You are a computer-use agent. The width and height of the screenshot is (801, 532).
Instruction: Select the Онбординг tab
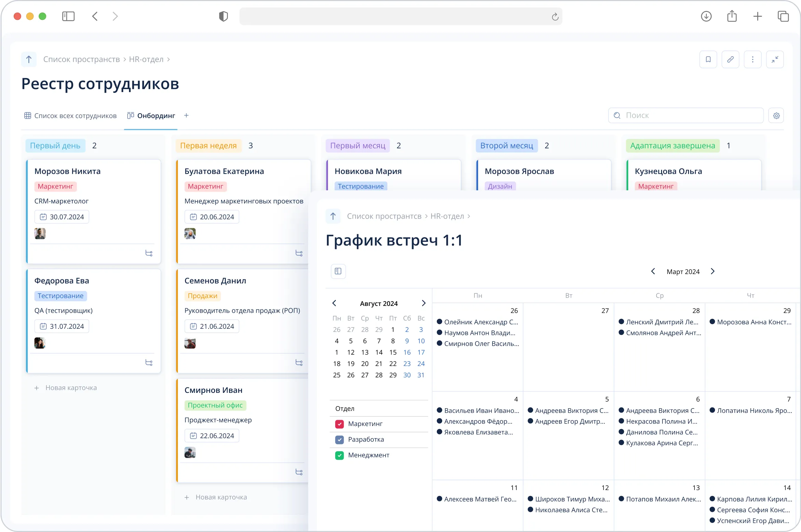point(151,116)
